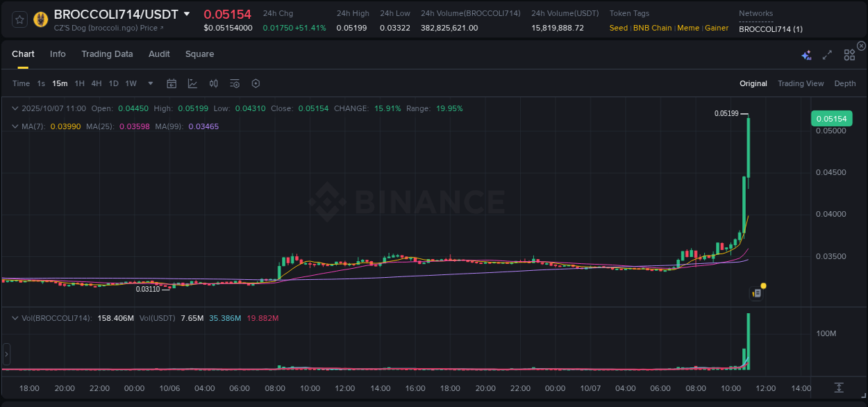Open the extra timeframe dropdown arrow
This screenshot has height=407, width=868.
pyautogui.click(x=150, y=83)
